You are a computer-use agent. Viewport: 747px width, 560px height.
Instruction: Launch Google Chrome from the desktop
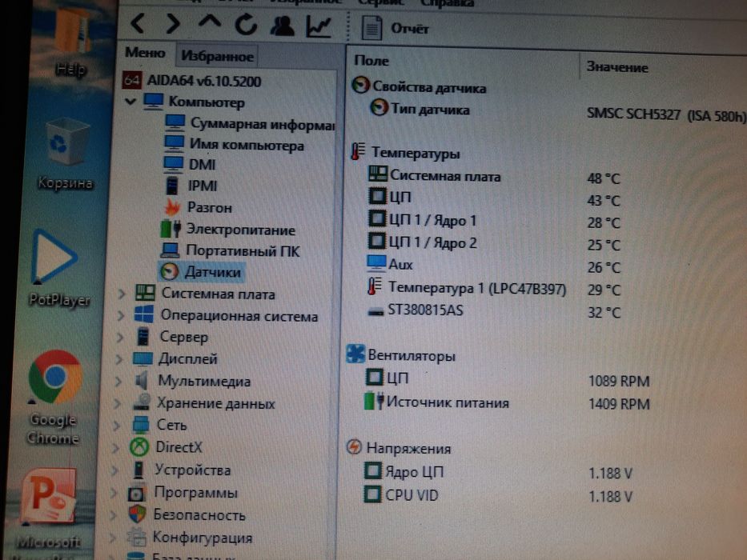point(54,397)
